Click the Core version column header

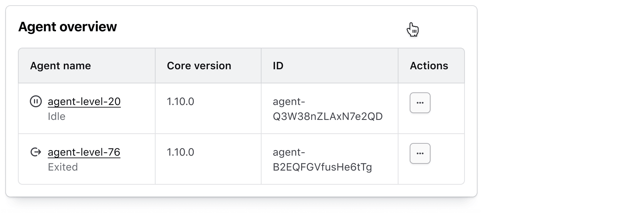point(199,66)
